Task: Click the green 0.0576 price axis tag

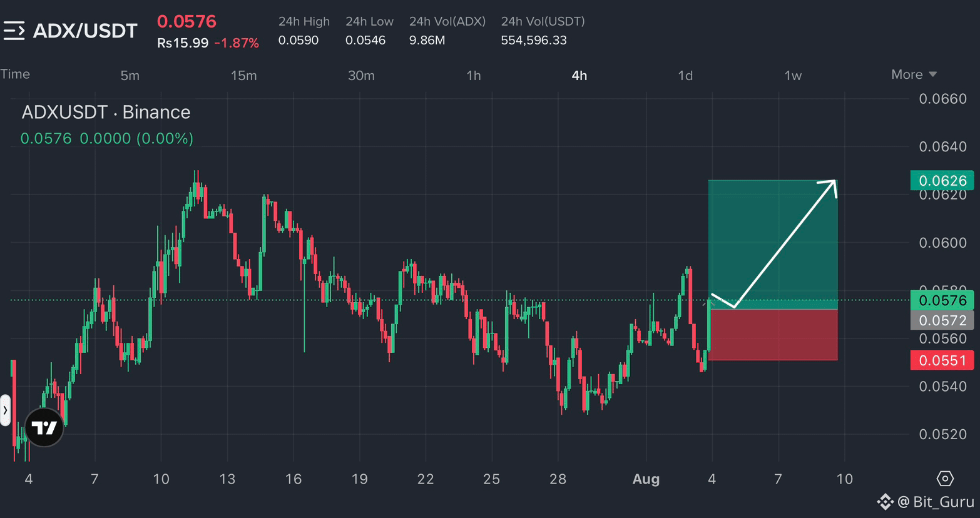Action: click(x=942, y=300)
